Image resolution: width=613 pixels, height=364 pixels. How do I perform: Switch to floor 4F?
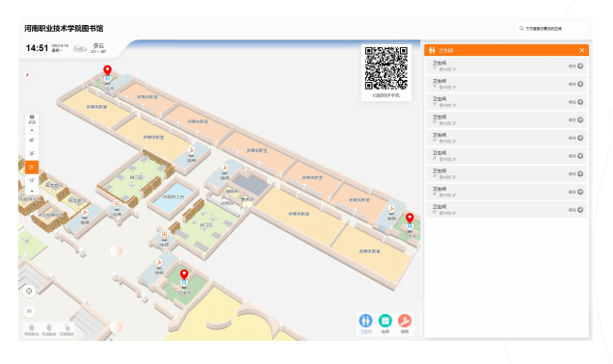pyautogui.click(x=32, y=141)
